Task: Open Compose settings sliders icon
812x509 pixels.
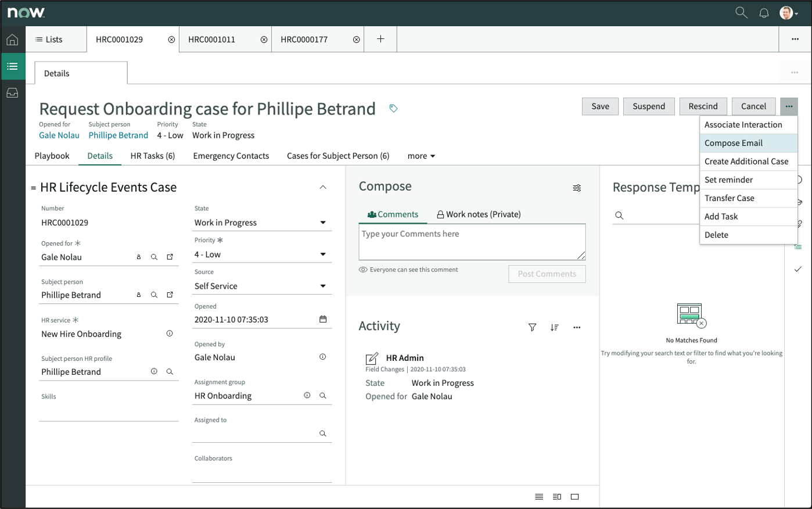Action: (x=577, y=188)
